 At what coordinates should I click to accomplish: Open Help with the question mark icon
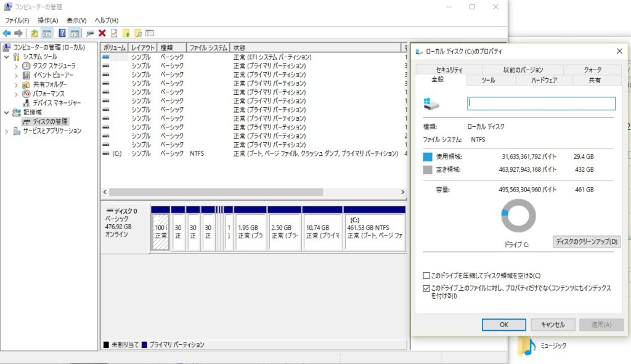coord(62,33)
